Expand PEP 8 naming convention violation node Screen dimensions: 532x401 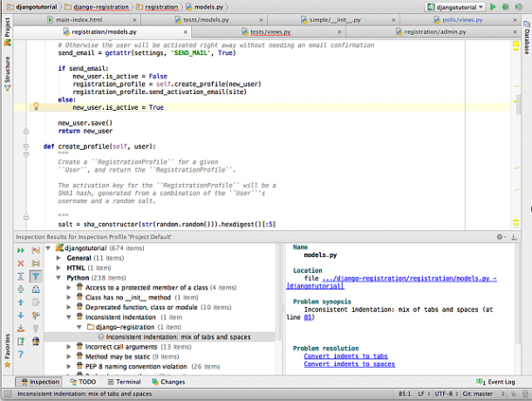[69, 367]
